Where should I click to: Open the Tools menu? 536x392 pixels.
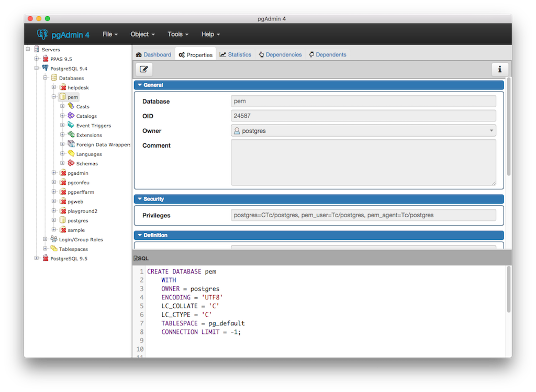click(178, 34)
